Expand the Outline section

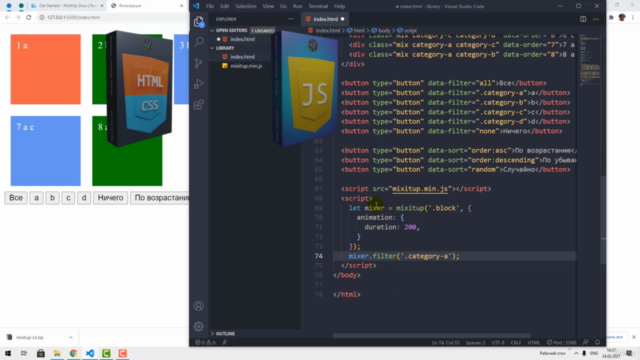click(x=225, y=333)
